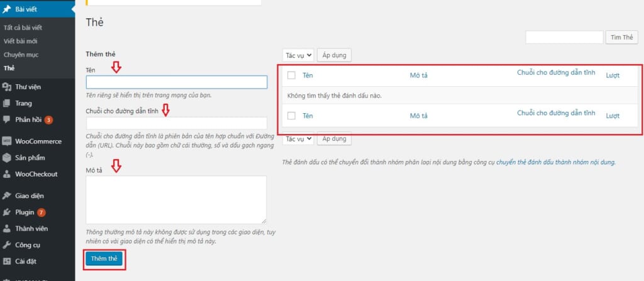Open the Cài đặt menu label
Image resolution: width=644 pixels, height=281 pixels.
click(x=26, y=262)
